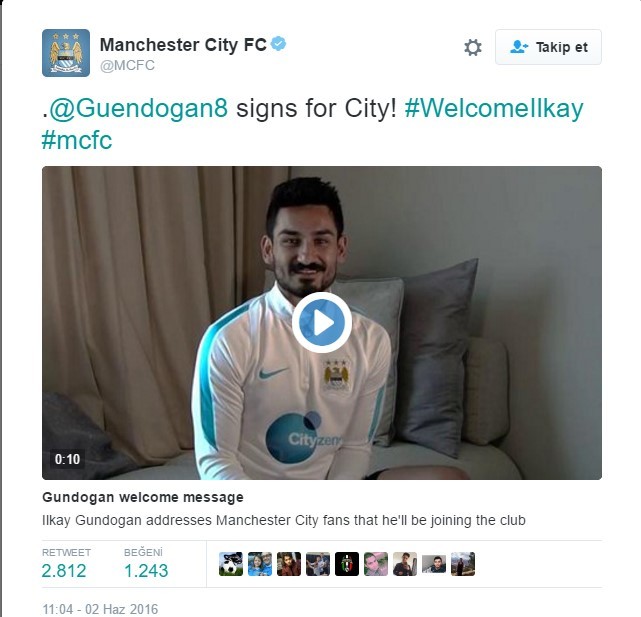Screen dimensions: 641x617
Task: Open the sixth liker avatar with pink background
Action: point(376,564)
